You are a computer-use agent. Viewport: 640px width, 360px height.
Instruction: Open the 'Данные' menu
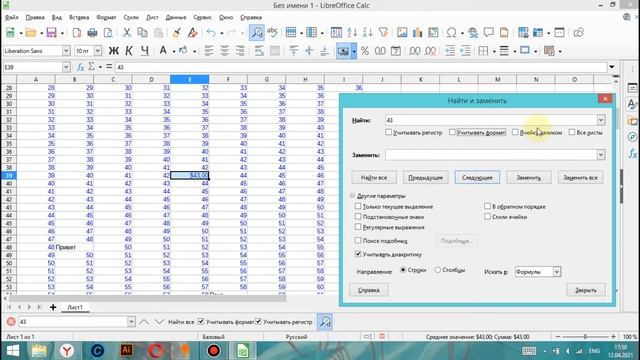point(176,17)
